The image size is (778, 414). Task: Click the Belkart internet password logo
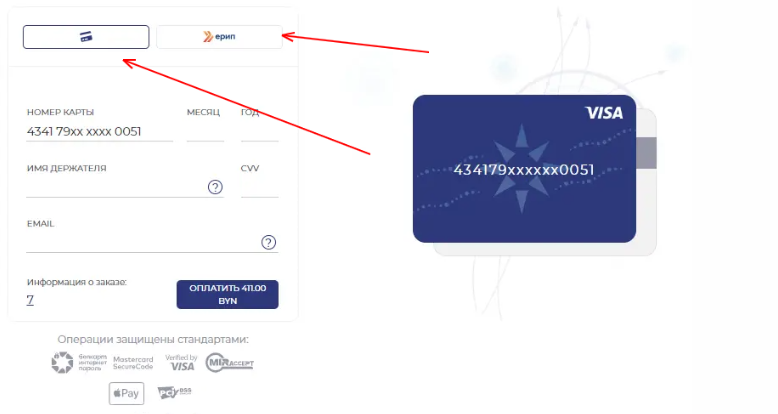coord(79,363)
